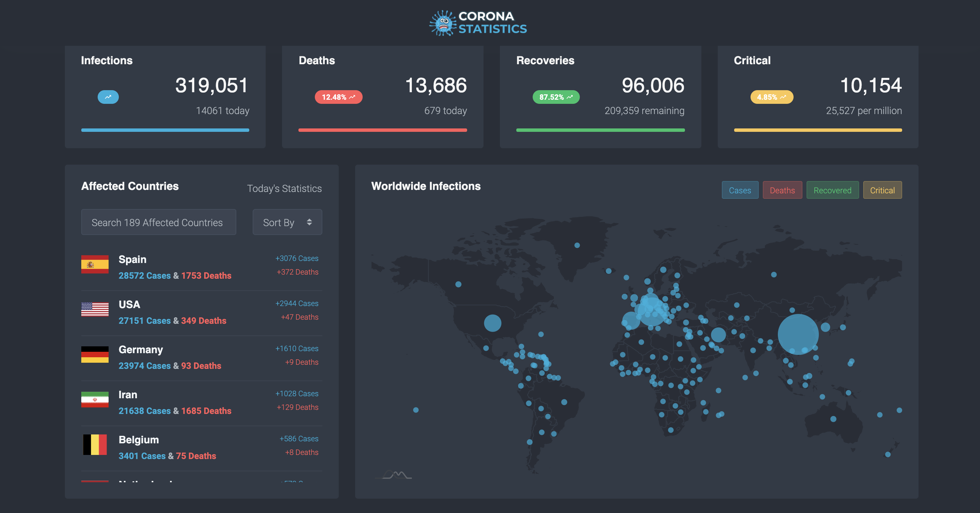Click the green 87.52% recoveries badge

tap(556, 97)
